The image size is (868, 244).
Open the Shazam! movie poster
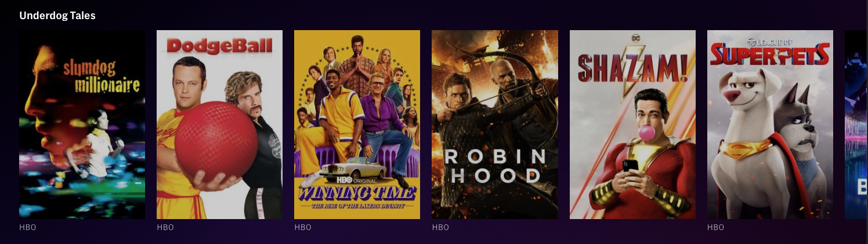point(632,125)
